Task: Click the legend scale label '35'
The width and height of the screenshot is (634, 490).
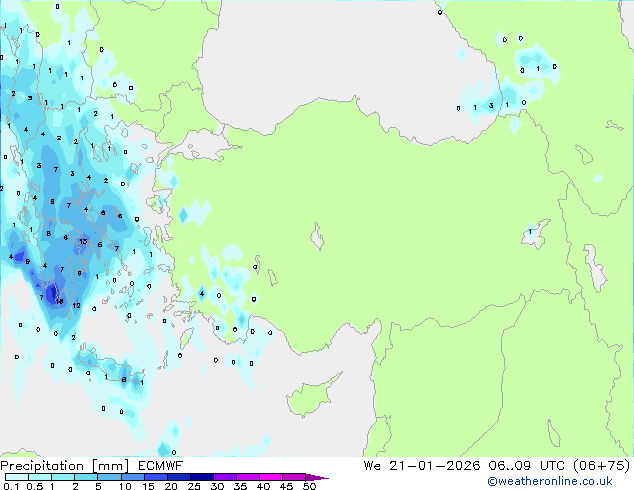Action: click(x=240, y=486)
